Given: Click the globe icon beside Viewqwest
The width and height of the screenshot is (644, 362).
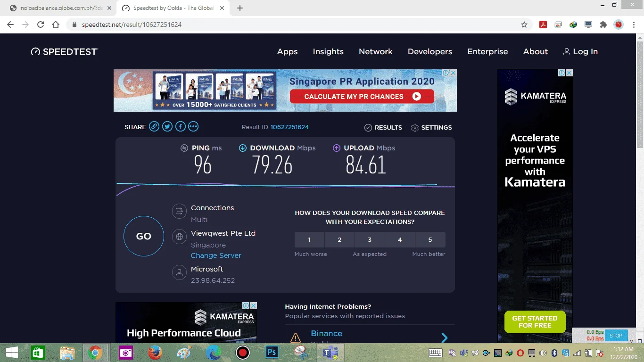Looking at the screenshot, I should 179,237.
